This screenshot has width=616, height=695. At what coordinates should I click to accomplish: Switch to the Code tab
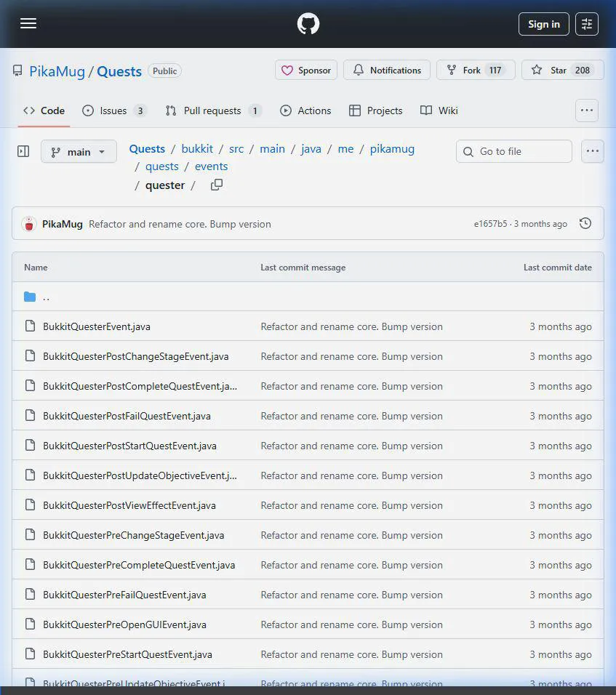coord(44,111)
